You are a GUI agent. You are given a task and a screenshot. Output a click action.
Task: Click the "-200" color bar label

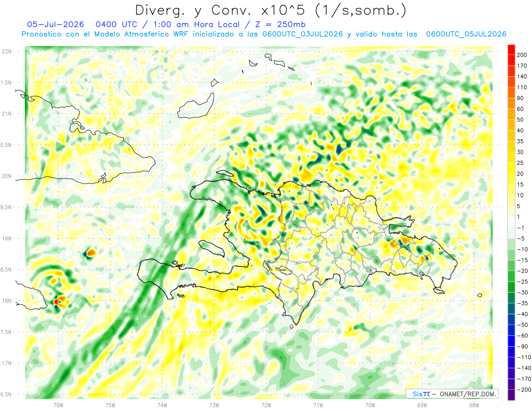coord(524,390)
